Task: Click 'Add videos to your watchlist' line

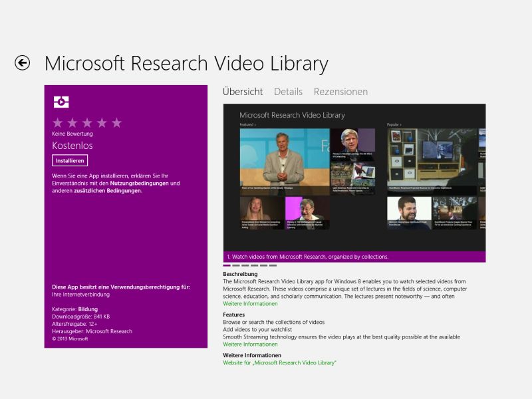Action: pyautogui.click(x=257, y=329)
